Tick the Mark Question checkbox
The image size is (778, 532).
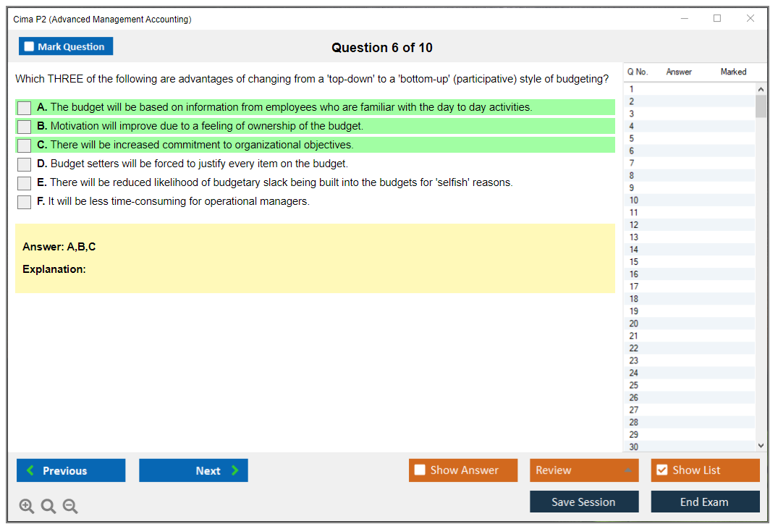[x=30, y=46]
